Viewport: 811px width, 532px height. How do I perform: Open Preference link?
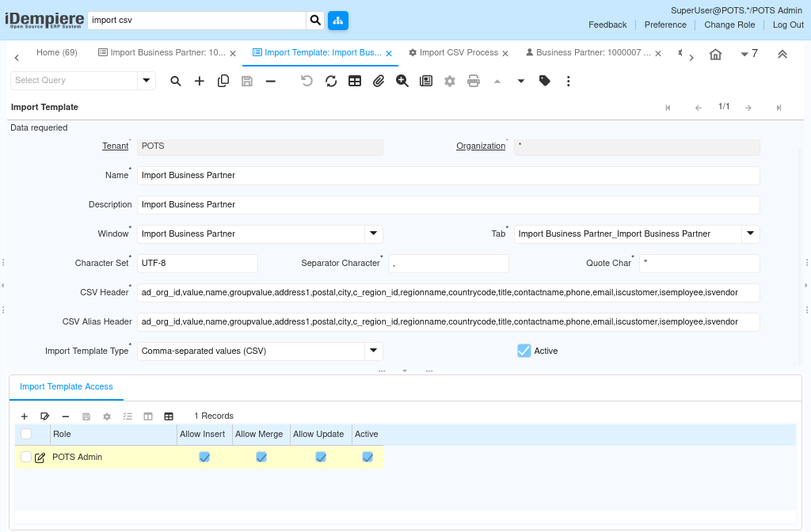(665, 25)
